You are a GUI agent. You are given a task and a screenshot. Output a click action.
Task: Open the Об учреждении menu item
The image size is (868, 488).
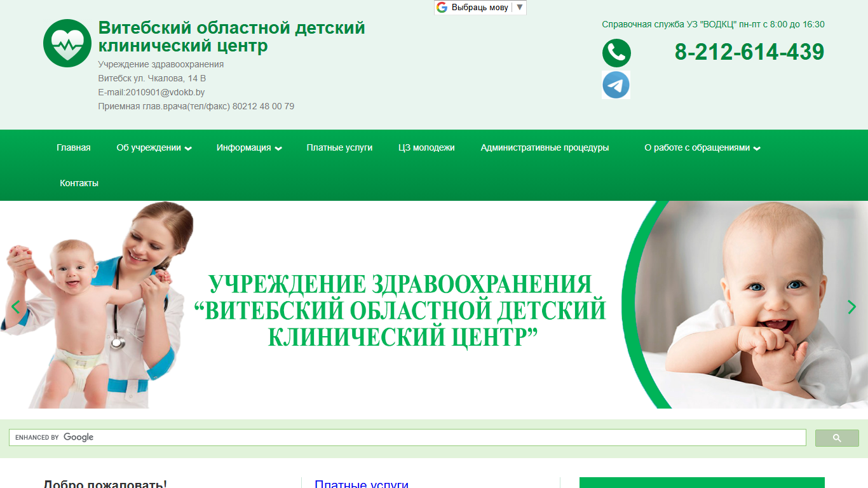click(149, 147)
